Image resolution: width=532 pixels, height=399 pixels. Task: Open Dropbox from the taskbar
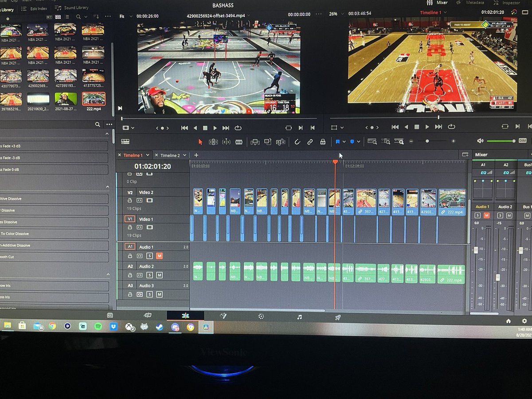[113, 326]
